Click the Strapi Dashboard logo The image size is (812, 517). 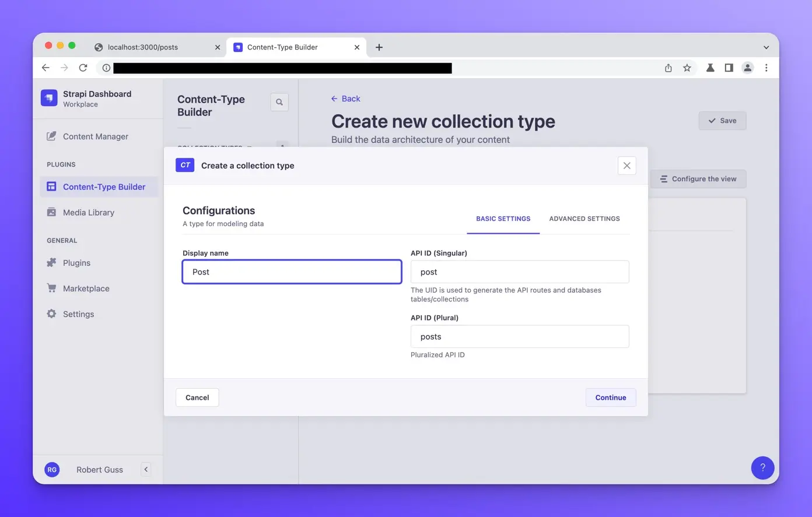pos(49,98)
